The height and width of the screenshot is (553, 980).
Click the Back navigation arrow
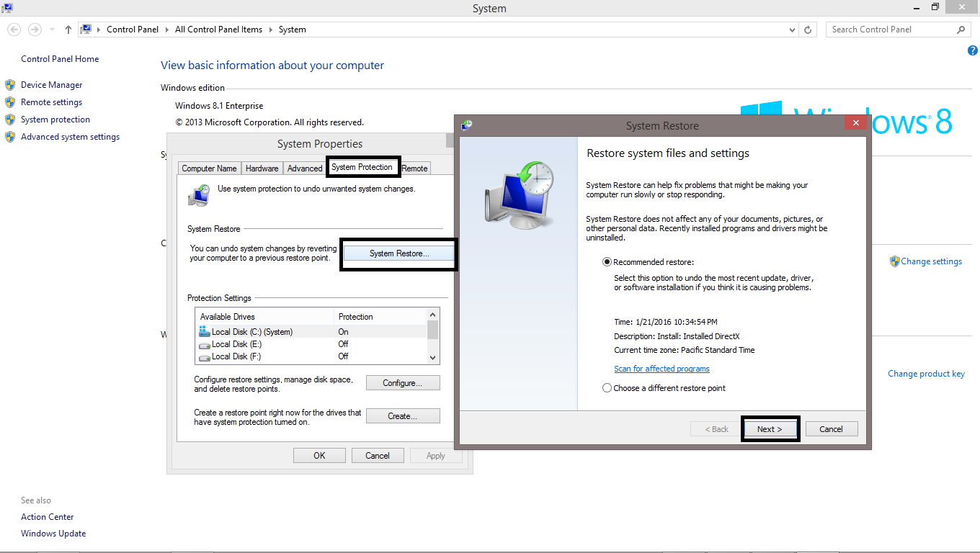click(x=14, y=30)
